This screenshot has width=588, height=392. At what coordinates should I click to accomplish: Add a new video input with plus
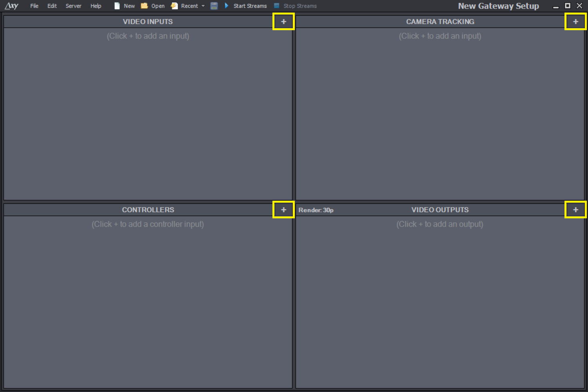(x=283, y=22)
